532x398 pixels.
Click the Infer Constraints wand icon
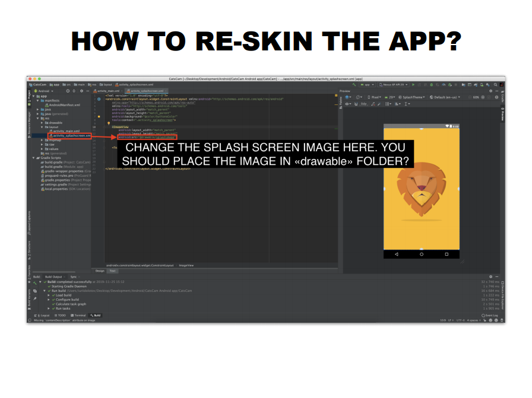click(379, 104)
